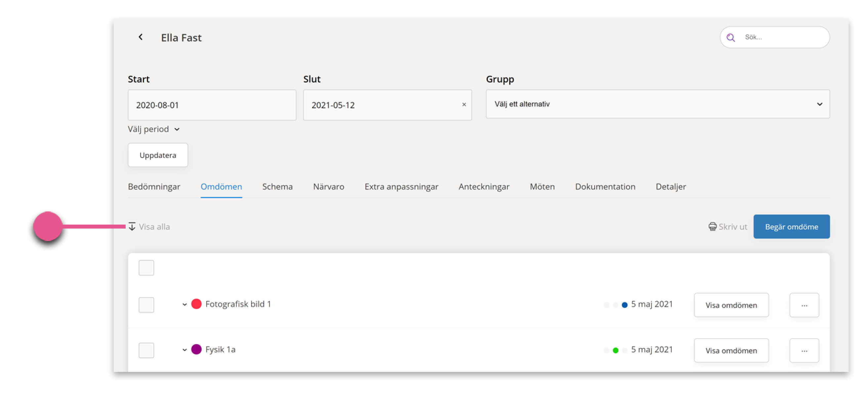Click the Visa alla download-arrow icon
Image resolution: width=868 pixels, height=395 pixels.
point(132,226)
